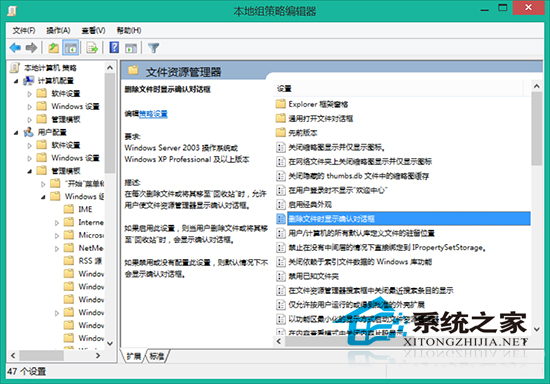Expand the Micros tree node

click(57, 236)
